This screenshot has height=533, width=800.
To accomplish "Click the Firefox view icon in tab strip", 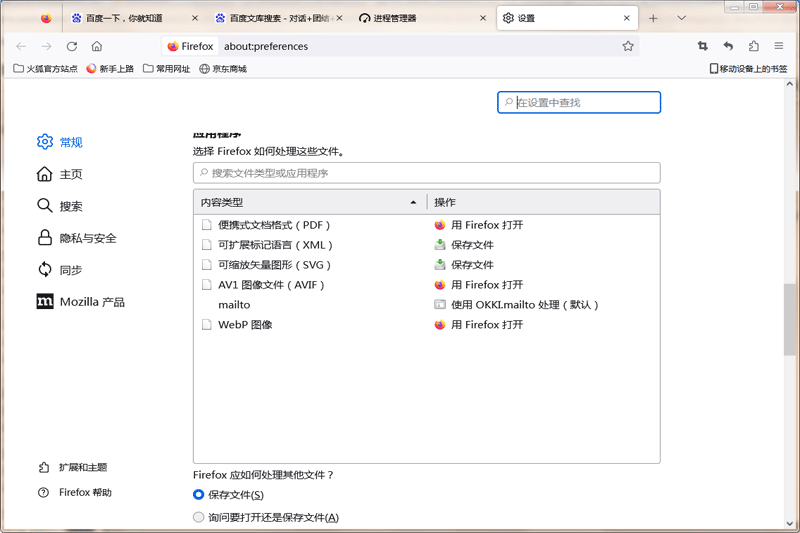I will click(46, 18).
